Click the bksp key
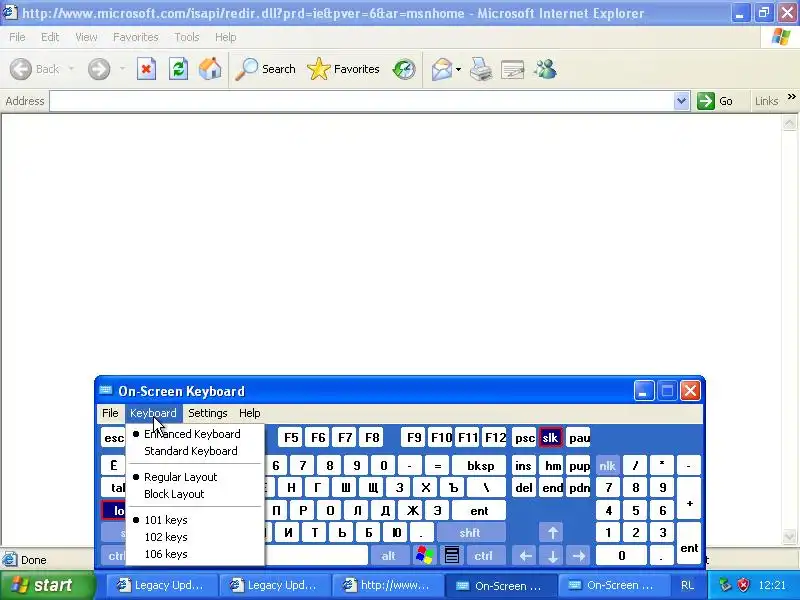 tap(480, 466)
